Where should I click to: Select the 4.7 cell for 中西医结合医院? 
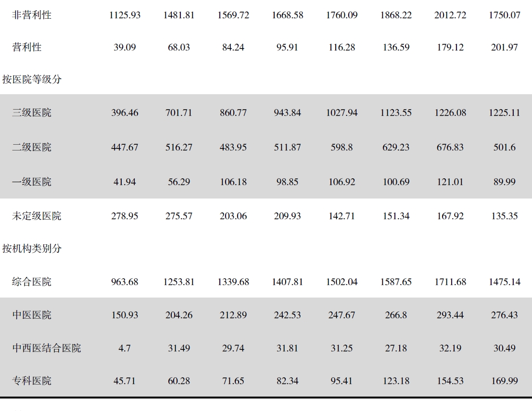coord(125,348)
